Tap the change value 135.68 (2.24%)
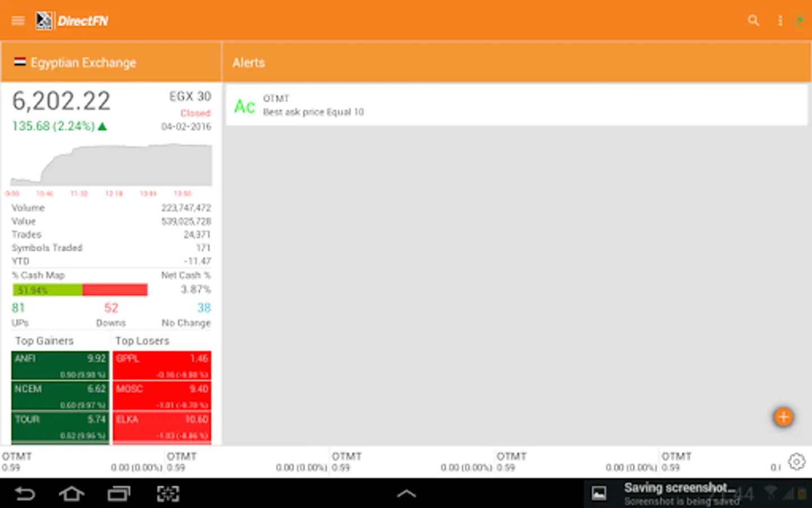Screen dimensions: 812x508 pyautogui.click(x=54, y=126)
